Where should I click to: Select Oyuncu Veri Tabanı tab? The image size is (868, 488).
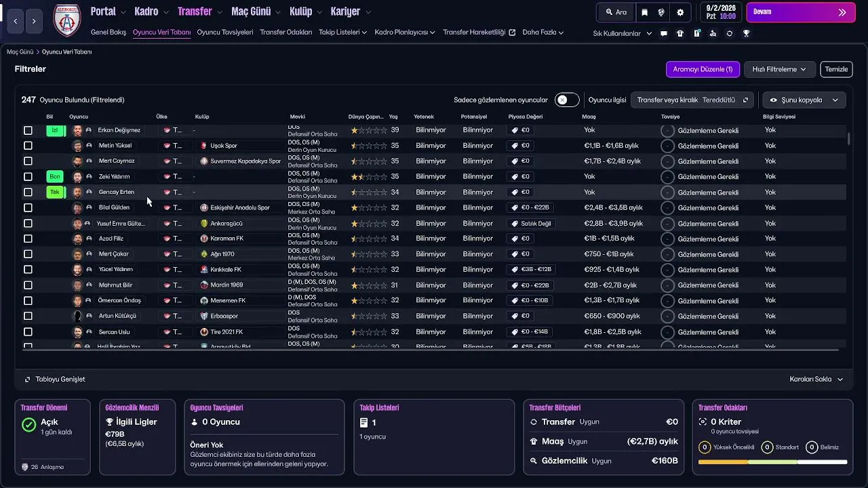[161, 33]
